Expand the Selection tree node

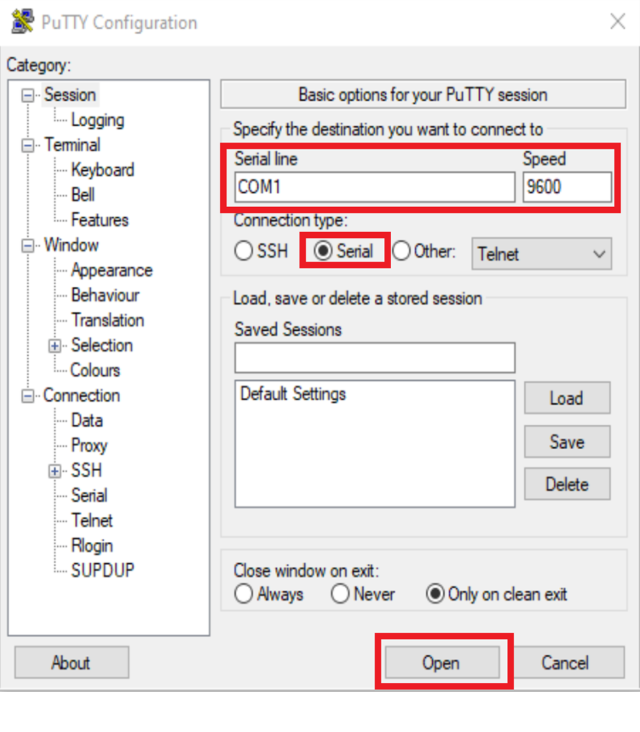[54, 346]
